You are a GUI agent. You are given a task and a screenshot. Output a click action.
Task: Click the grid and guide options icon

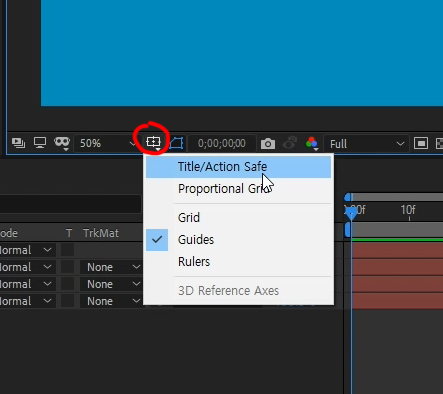pyautogui.click(x=153, y=143)
